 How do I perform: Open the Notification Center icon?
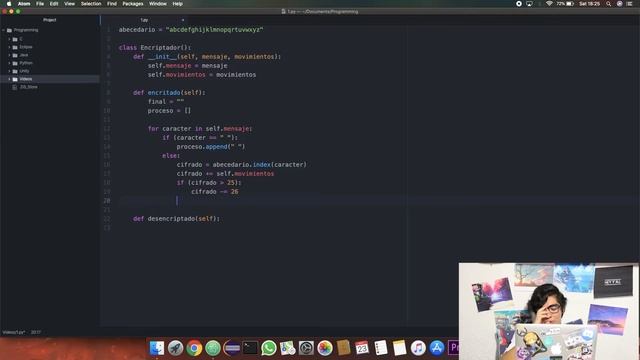click(x=629, y=4)
